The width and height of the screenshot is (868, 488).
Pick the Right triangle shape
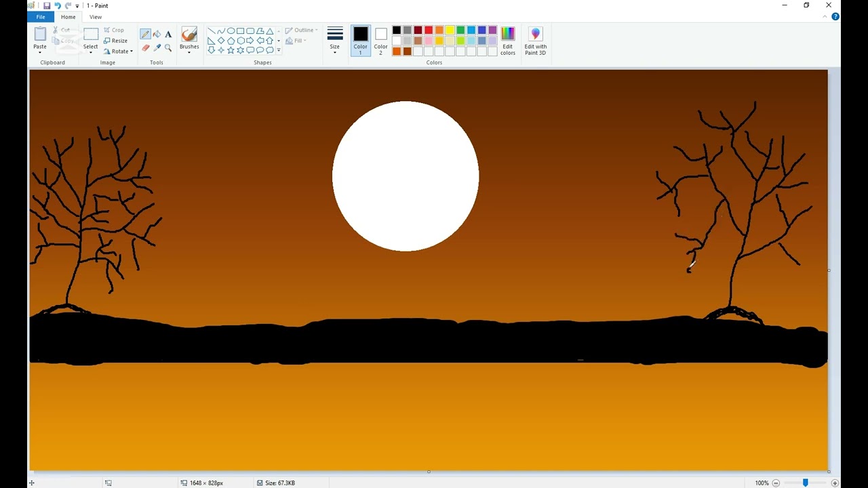[212, 41]
